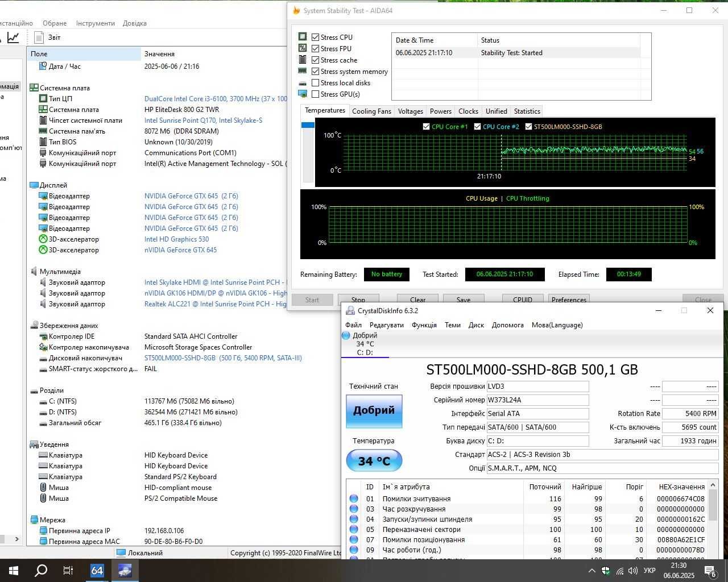This screenshot has width=728, height=582.
Task: Open the Звіт report button
Action: click(x=47, y=38)
